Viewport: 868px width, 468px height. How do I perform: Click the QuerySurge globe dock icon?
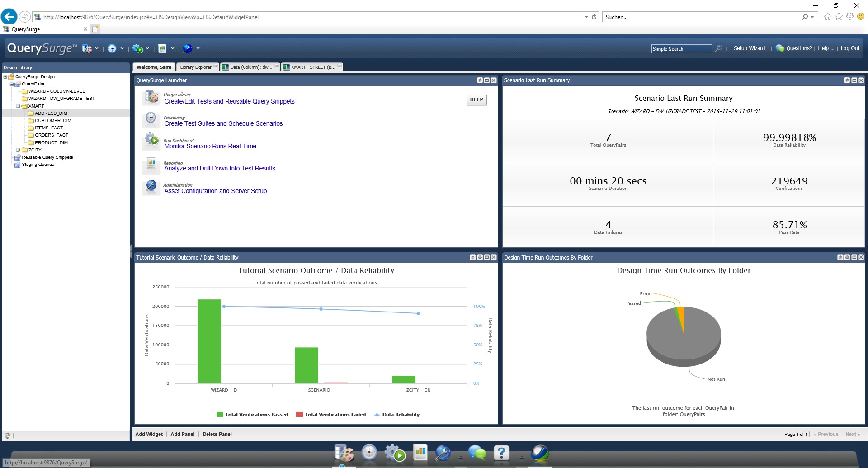click(x=540, y=453)
